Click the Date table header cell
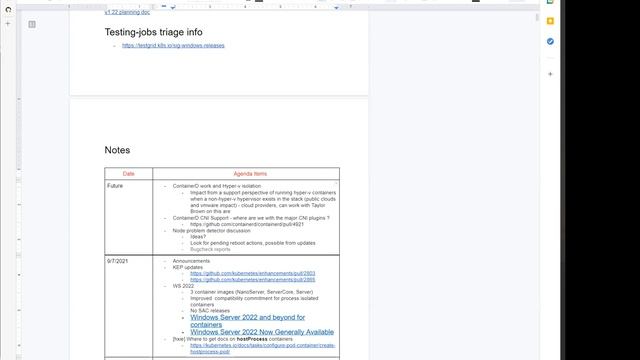Screen dimensions: 640x360 point(129,173)
